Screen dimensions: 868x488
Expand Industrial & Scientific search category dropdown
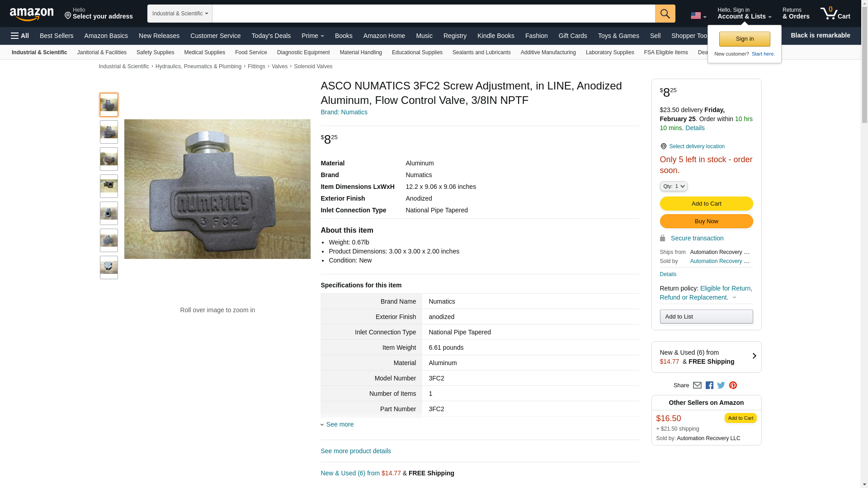[x=179, y=14]
